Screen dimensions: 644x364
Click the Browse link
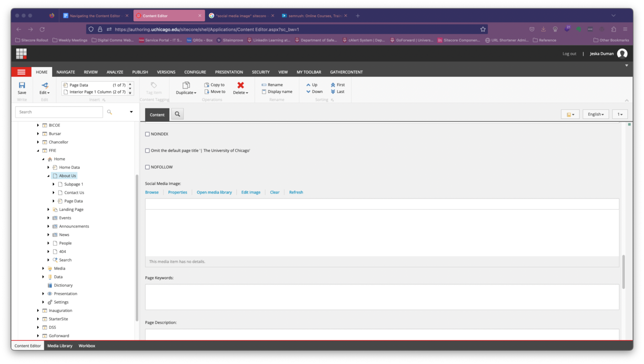click(x=152, y=192)
